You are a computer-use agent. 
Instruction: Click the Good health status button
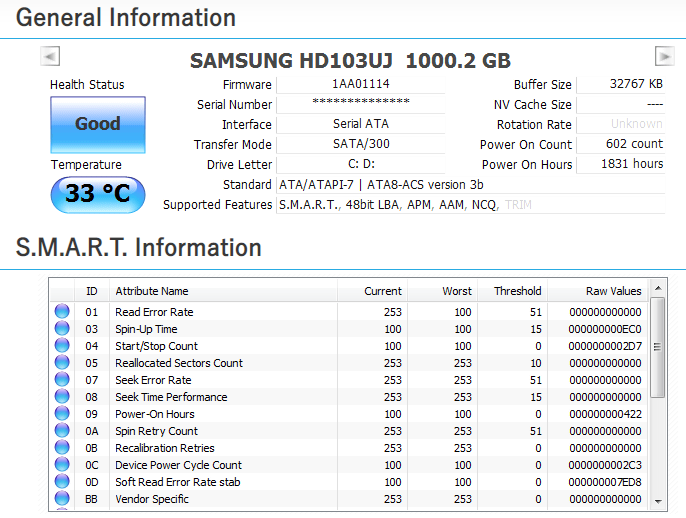[98, 124]
